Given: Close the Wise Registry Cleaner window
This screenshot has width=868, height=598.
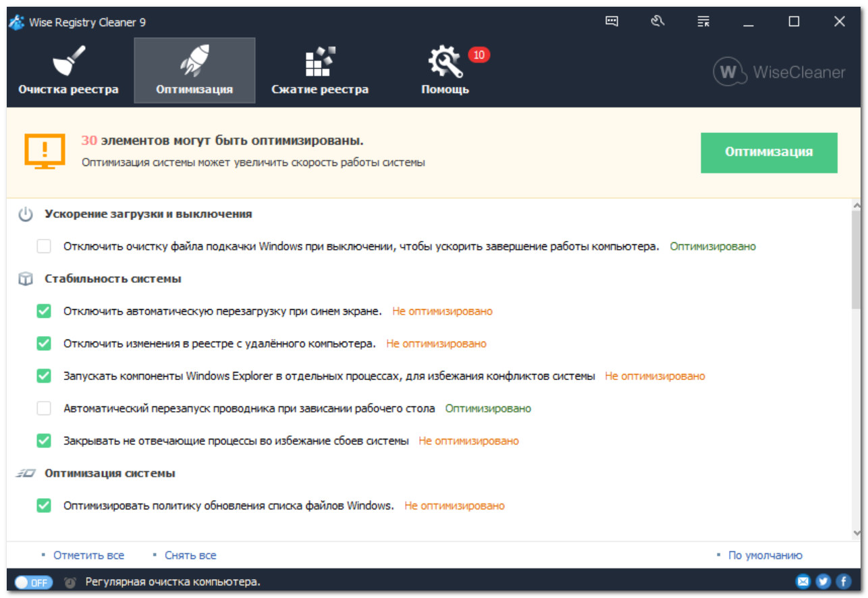Looking at the screenshot, I should click(x=840, y=22).
